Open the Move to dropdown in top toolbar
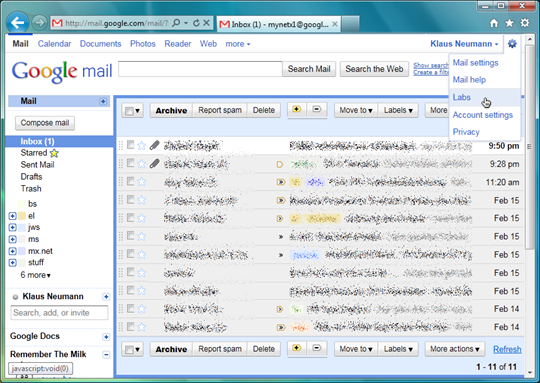Image resolution: width=540 pixels, height=383 pixels. (356, 110)
